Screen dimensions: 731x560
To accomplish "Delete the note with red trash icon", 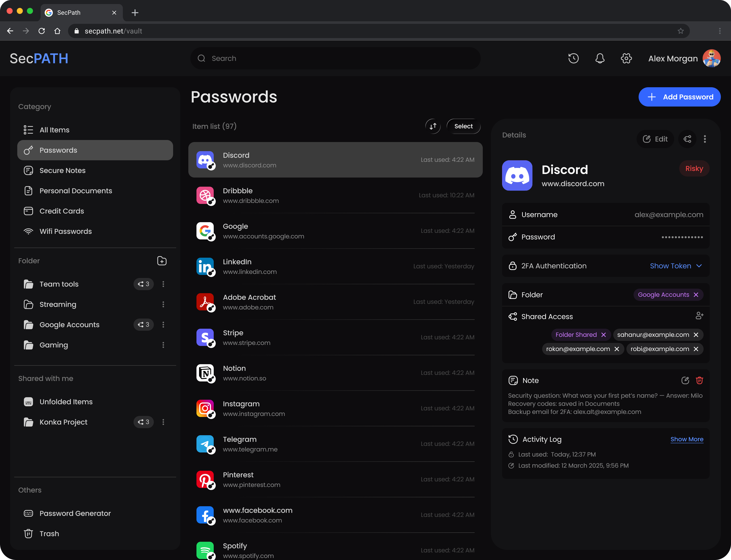I will (x=699, y=380).
